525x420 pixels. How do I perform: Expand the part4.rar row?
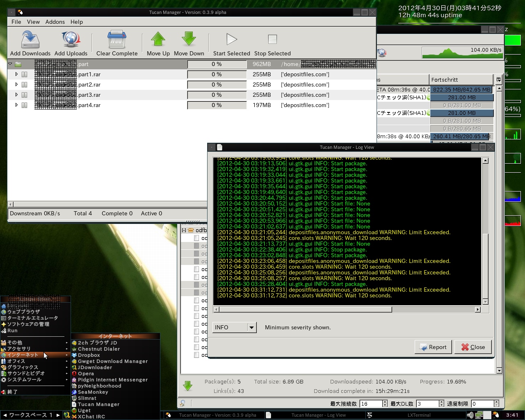16,105
